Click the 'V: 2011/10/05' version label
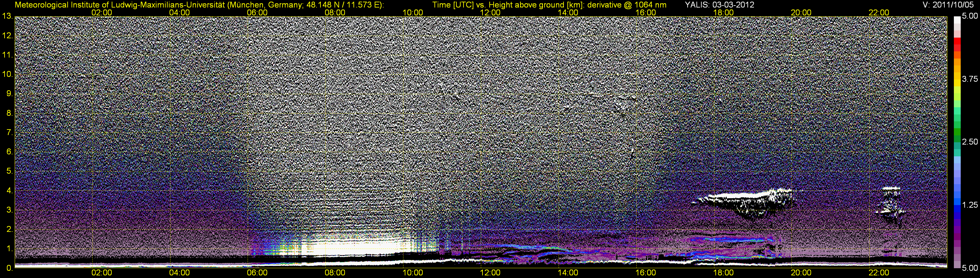The width and height of the screenshot is (980, 278). (x=948, y=5)
